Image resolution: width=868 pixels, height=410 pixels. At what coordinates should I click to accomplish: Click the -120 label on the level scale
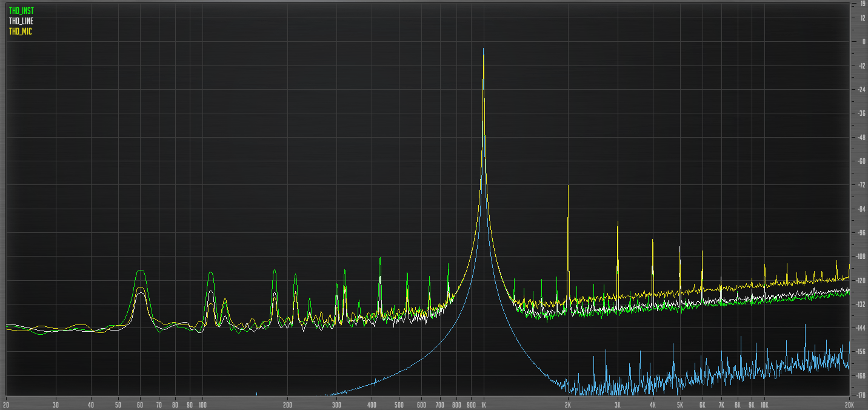click(x=861, y=281)
